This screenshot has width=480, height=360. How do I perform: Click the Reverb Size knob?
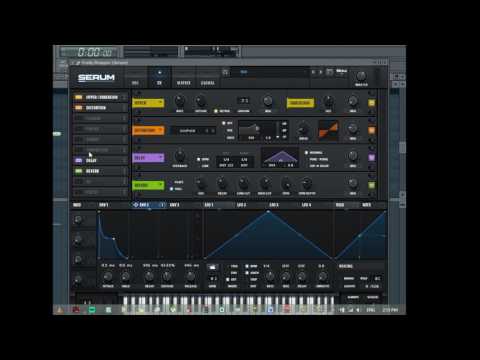click(x=201, y=183)
